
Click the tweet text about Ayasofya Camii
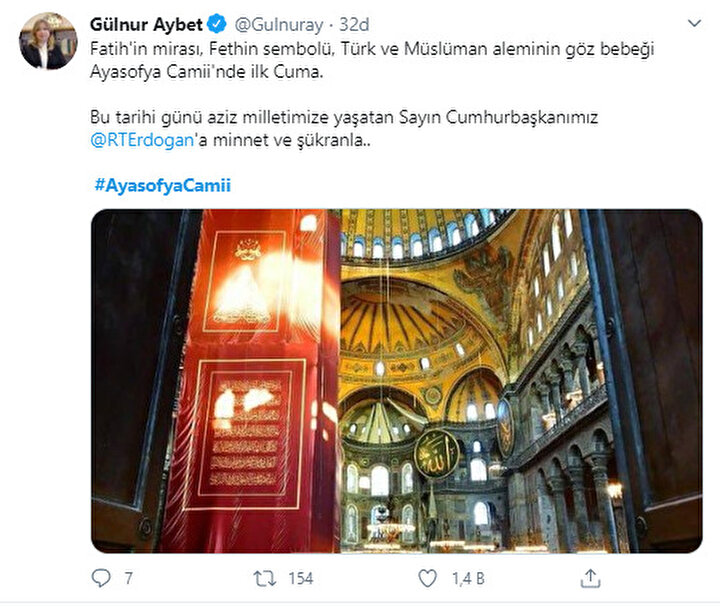tap(372, 60)
